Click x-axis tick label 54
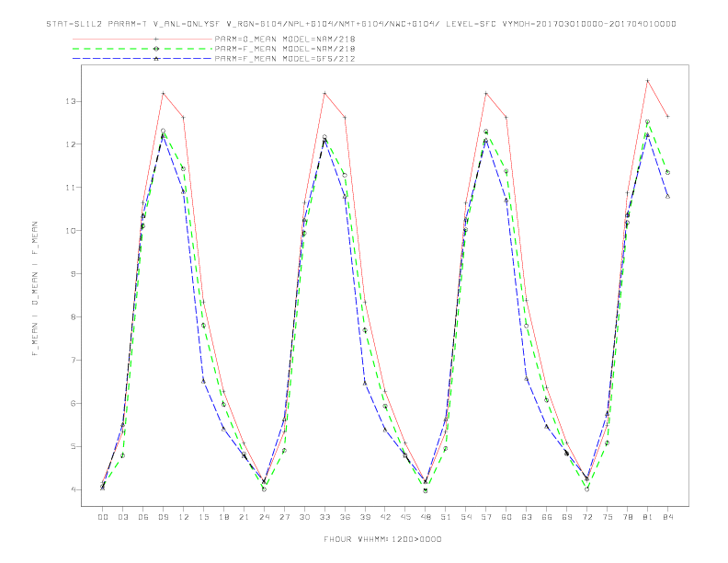The width and height of the screenshot is (728, 563). [x=466, y=517]
